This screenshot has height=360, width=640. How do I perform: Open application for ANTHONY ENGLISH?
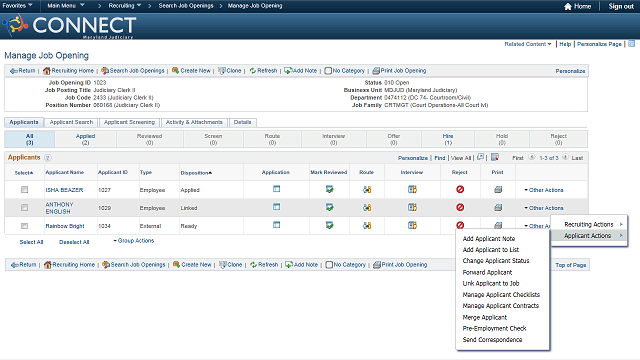pos(276,207)
